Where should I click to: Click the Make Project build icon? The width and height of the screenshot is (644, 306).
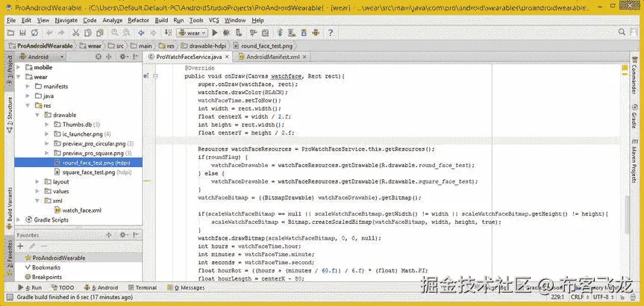168,33
